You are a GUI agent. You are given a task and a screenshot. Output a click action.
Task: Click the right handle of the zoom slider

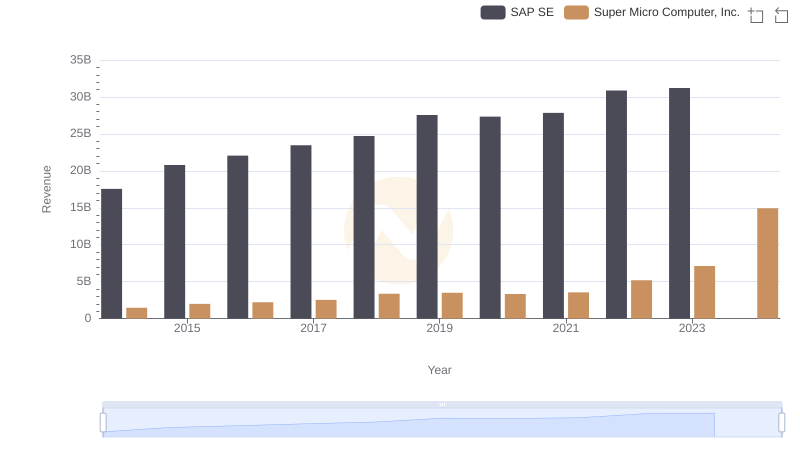[x=782, y=423]
